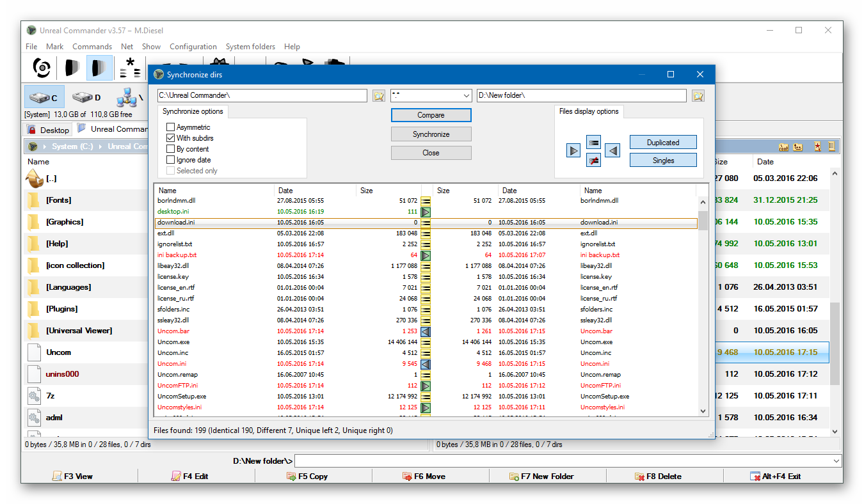Click the sync list scroll-down arrow
The height and width of the screenshot is (504, 864).
pos(703,411)
